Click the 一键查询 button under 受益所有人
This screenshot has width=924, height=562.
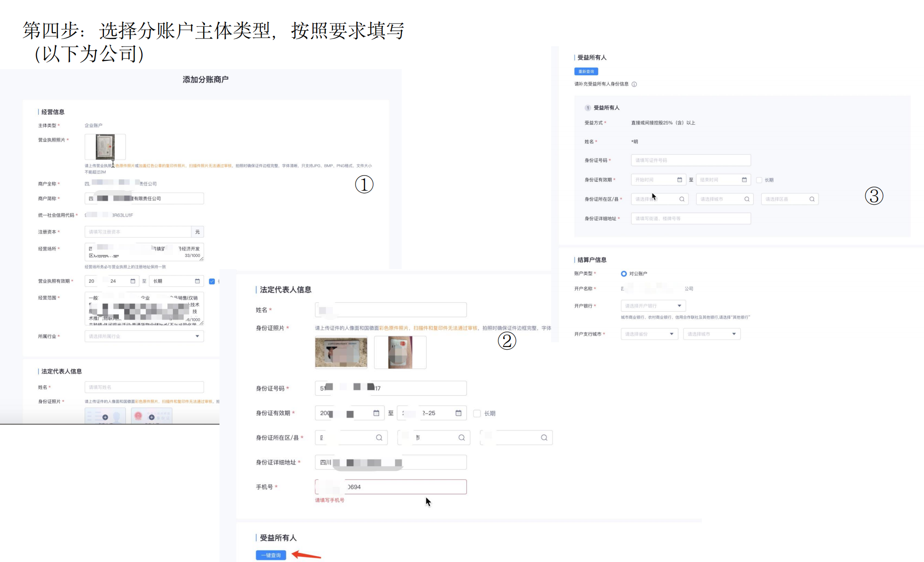pyautogui.click(x=271, y=555)
